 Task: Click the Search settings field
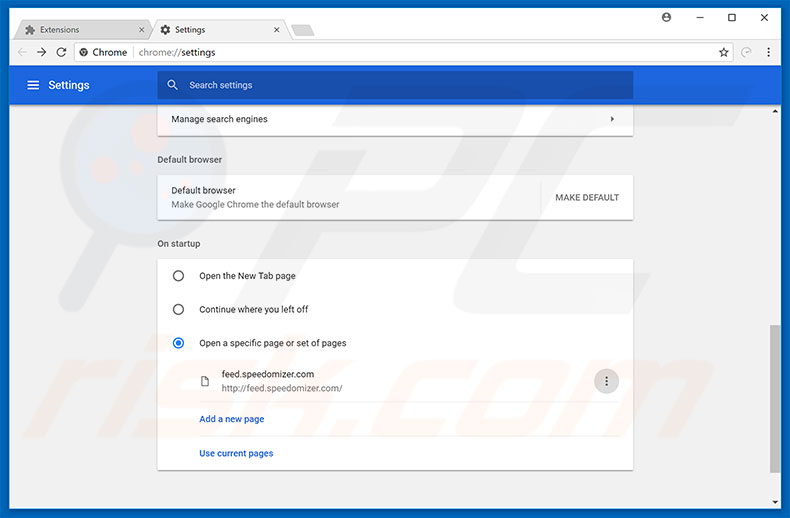(400, 85)
